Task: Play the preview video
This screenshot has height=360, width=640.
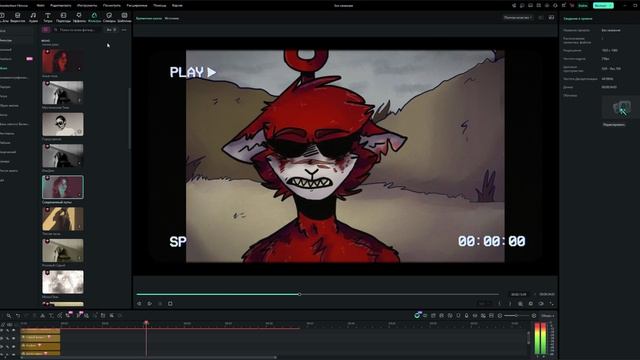Action: tap(150, 304)
